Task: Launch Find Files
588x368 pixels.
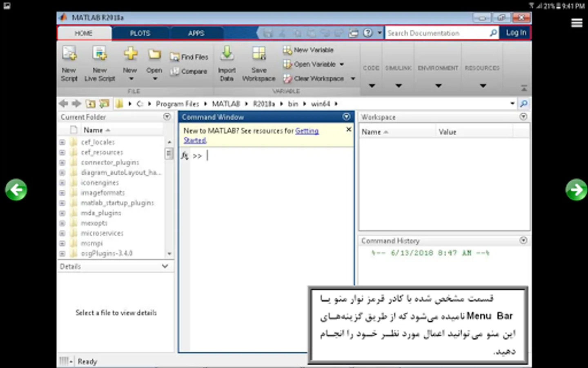Action: click(x=189, y=57)
